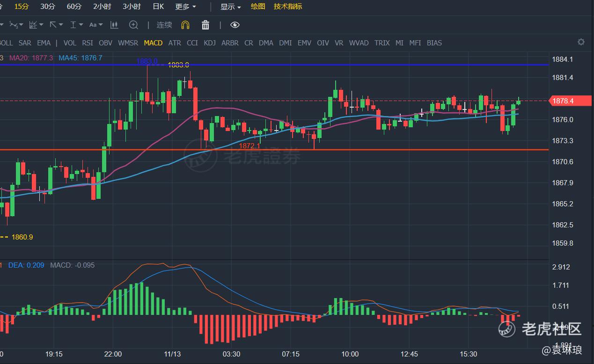This screenshot has width=594, height=364.
Task: Click the MA20: 1877.3 legend label
Action: (31, 58)
